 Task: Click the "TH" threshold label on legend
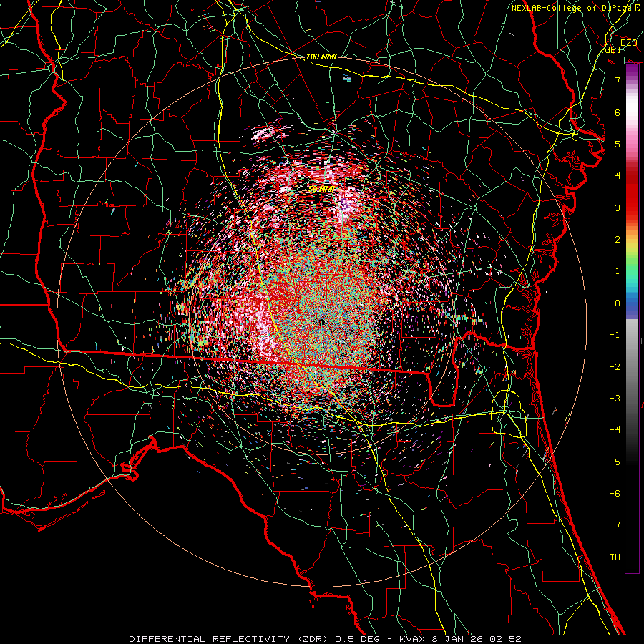615,557
